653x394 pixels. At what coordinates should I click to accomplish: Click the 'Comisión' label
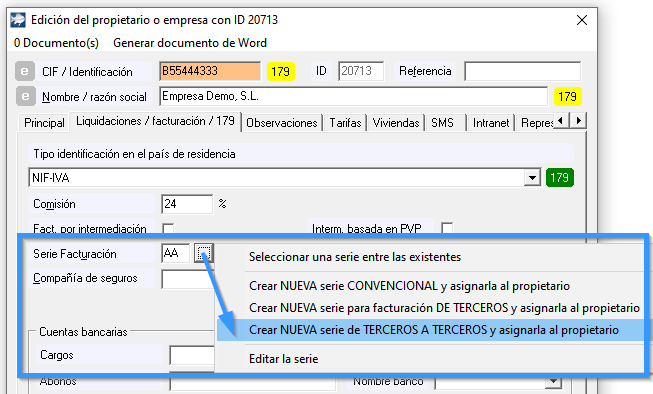tap(54, 204)
